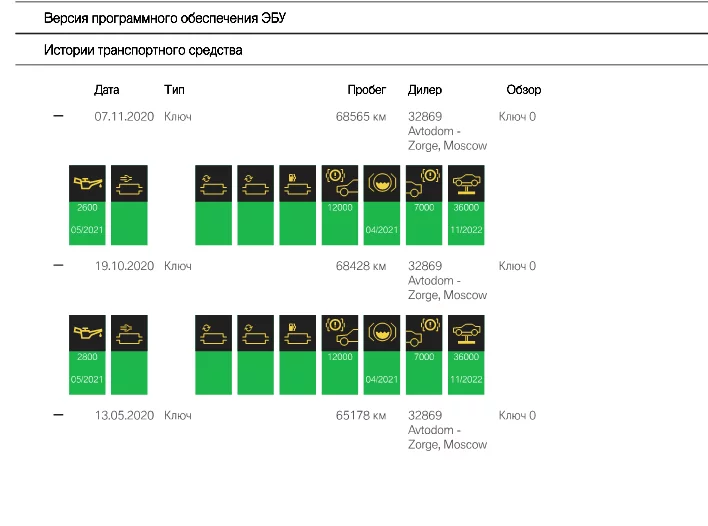
Task: Click mileage value 68428 км
Action: 361,266
